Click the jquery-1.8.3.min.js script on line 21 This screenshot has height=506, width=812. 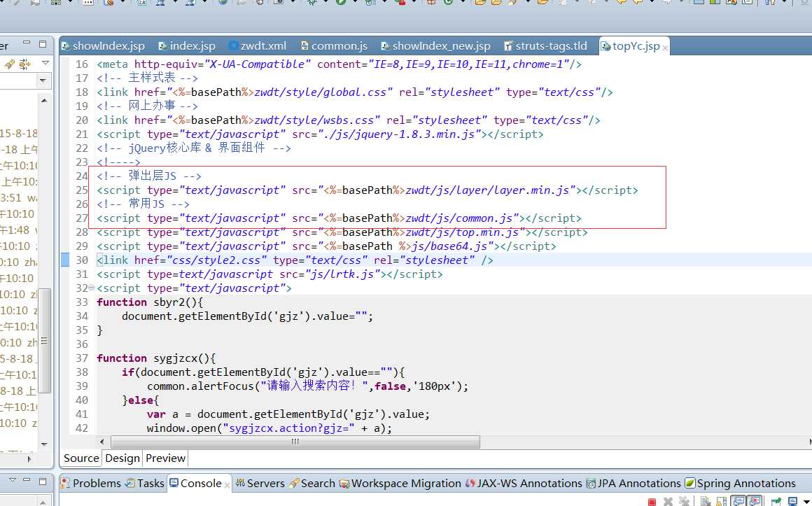(x=320, y=134)
